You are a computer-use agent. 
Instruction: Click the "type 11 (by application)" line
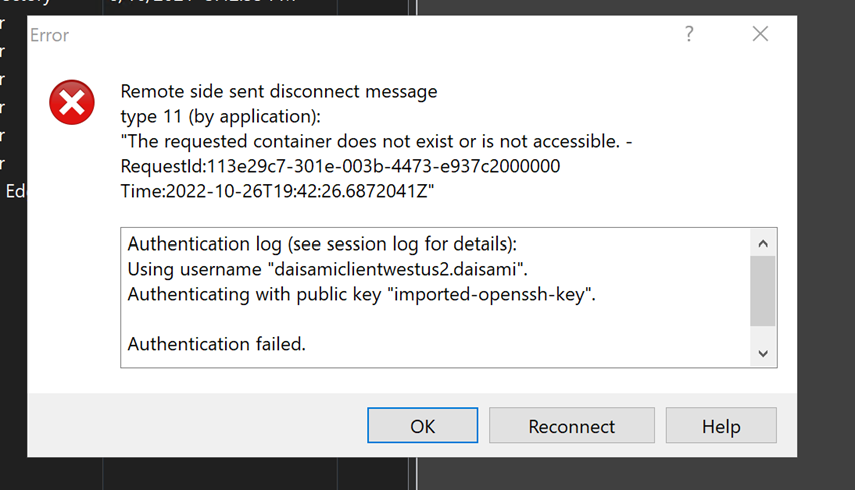click(x=220, y=117)
